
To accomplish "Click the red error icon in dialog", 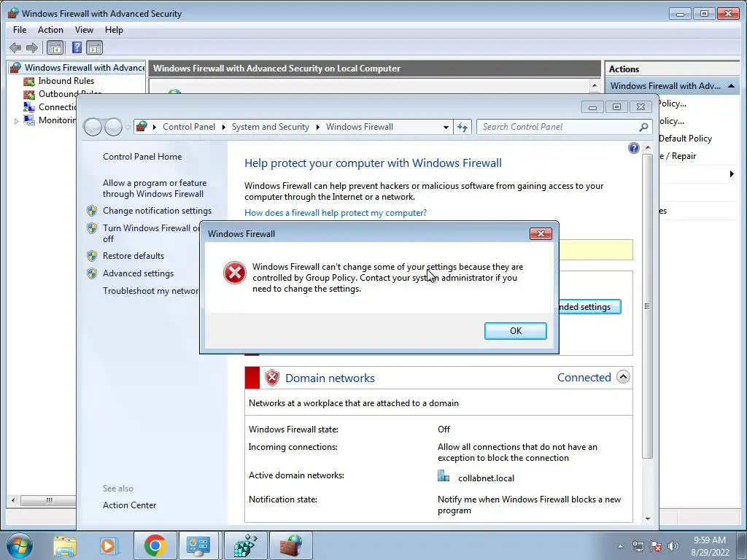I will click(x=234, y=273).
